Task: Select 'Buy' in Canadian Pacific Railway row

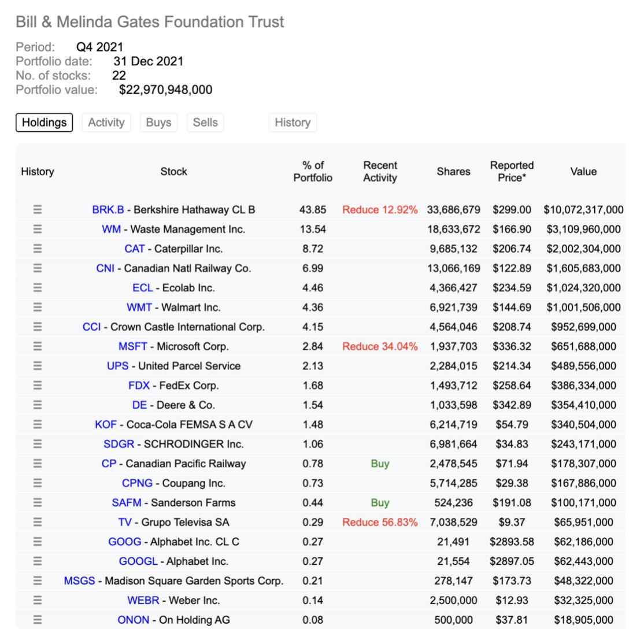Action: (380, 464)
